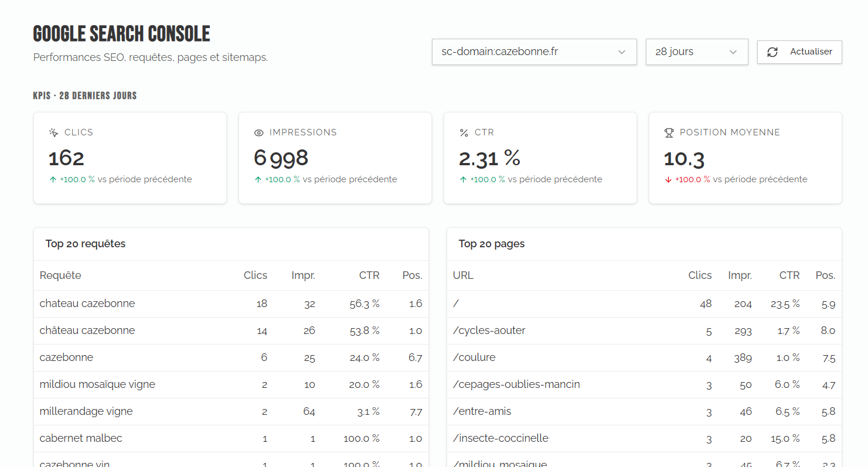
Task: Click the percent icon on CTR card
Action: click(x=464, y=133)
